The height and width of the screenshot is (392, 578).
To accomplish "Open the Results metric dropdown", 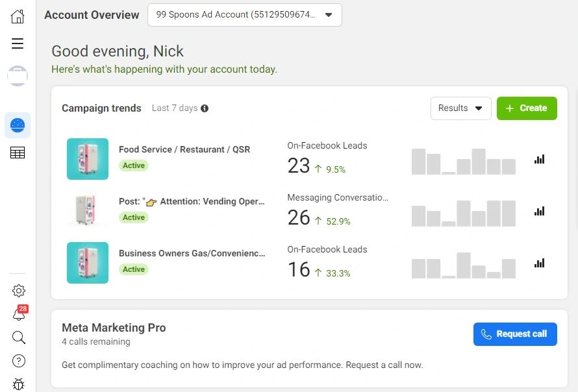I will pyautogui.click(x=461, y=108).
